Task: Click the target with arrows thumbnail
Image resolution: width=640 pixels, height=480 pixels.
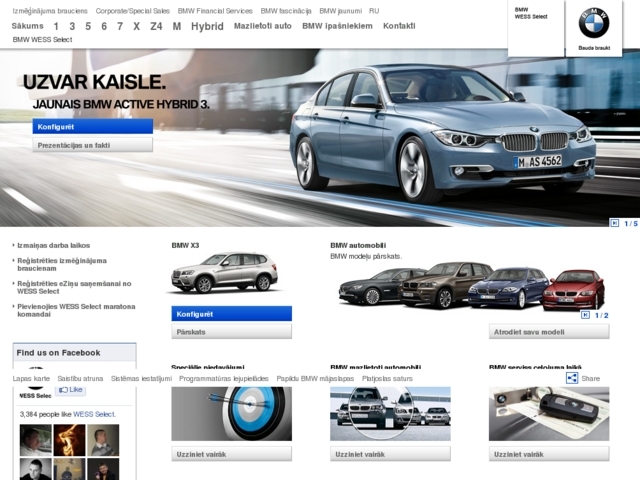Action: [x=231, y=413]
